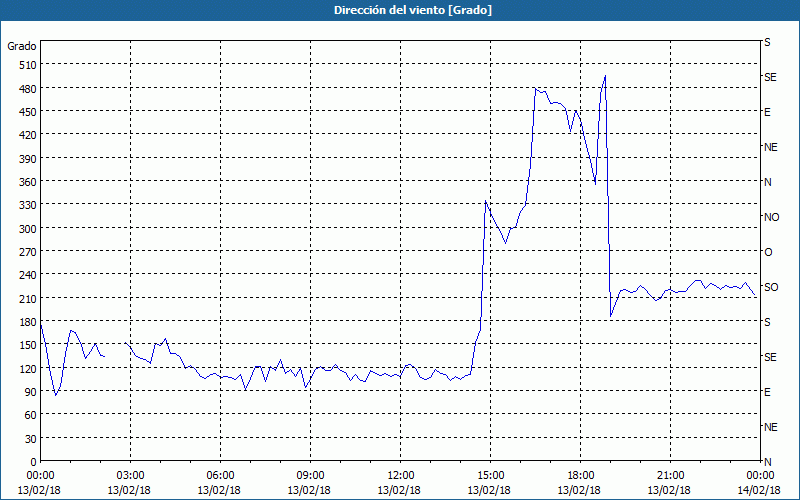
Task: Click the chart title 'Dirección del viento [Grado]'
Action: (x=412, y=10)
